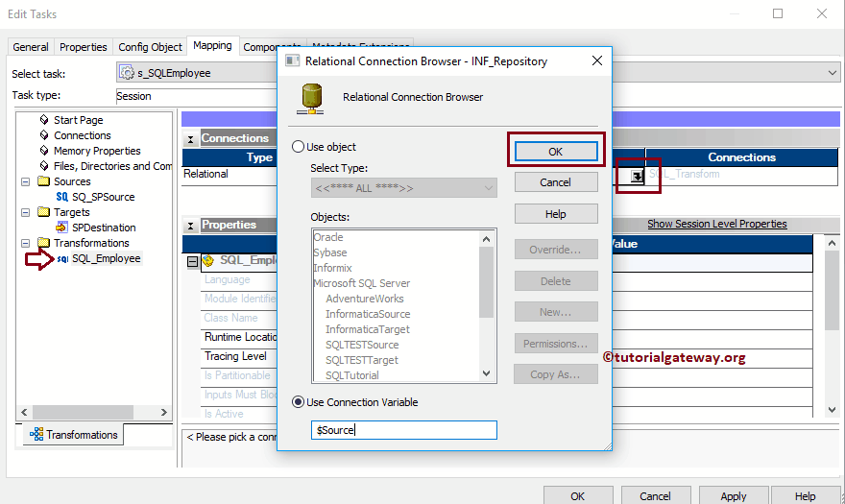Collapse the Connections section header
Viewport: 845px width, 504px height.
(x=190, y=139)
